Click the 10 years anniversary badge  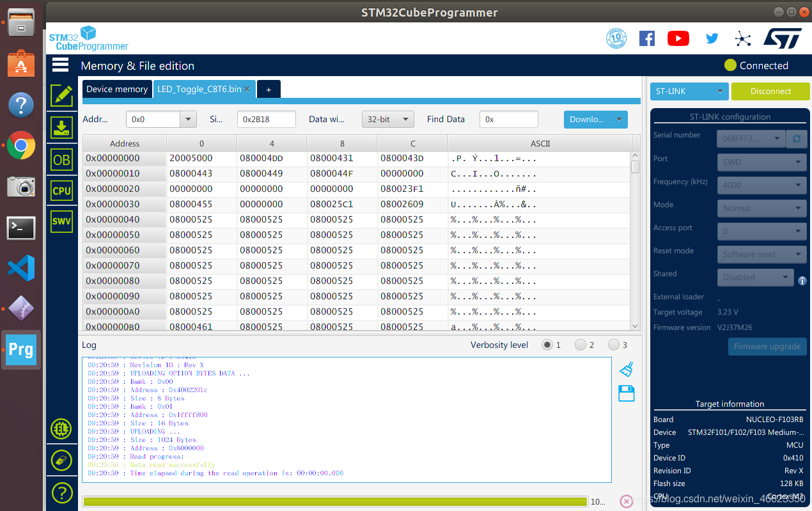[x=616, y=38]
